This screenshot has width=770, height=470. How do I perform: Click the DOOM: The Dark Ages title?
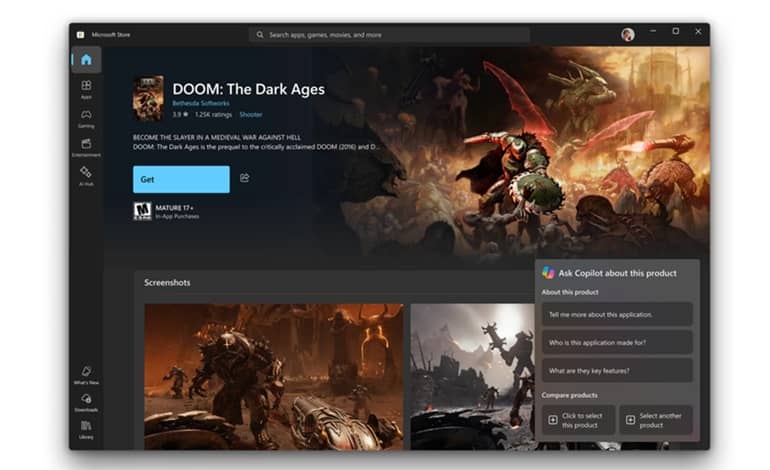(248, 89)
